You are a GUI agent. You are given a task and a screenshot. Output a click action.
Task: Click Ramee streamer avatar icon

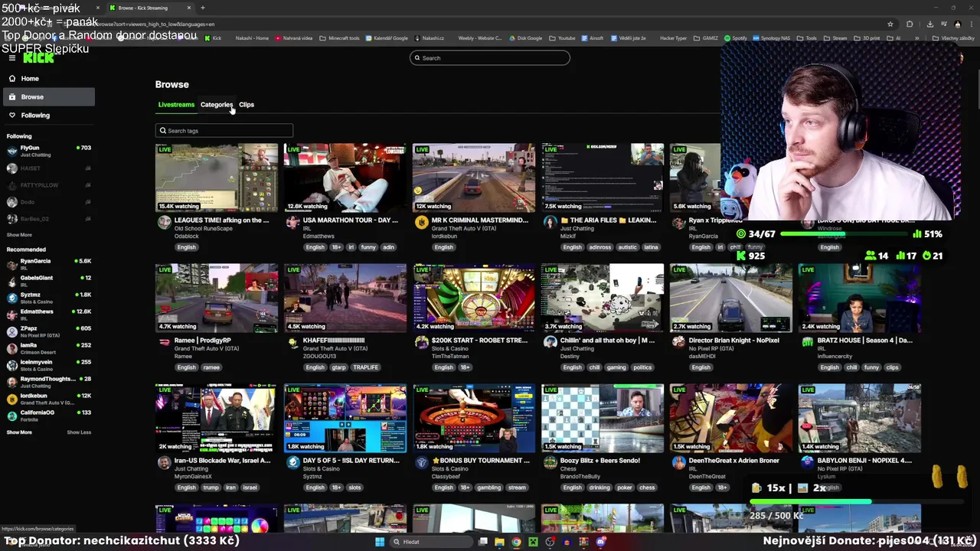click(x=164, y=342)
